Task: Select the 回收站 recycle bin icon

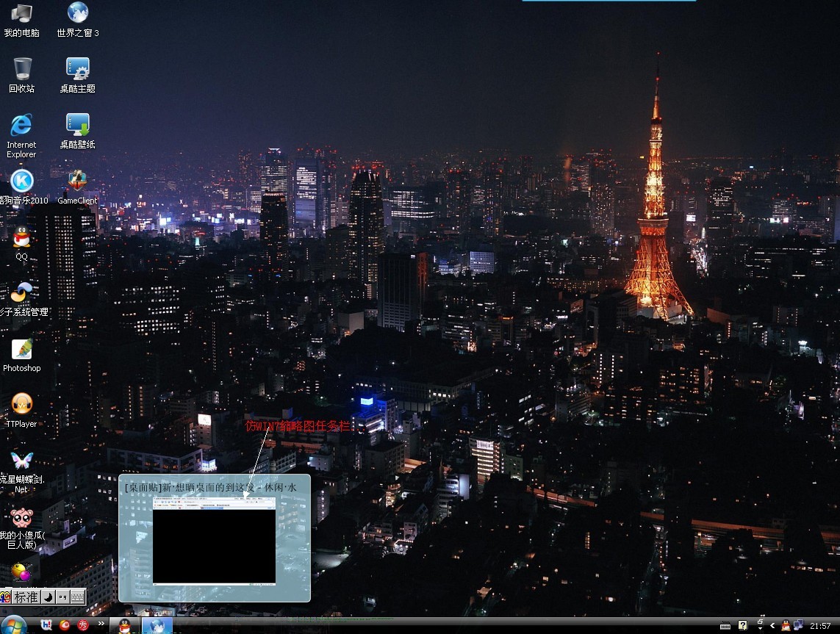Action: 21,76
